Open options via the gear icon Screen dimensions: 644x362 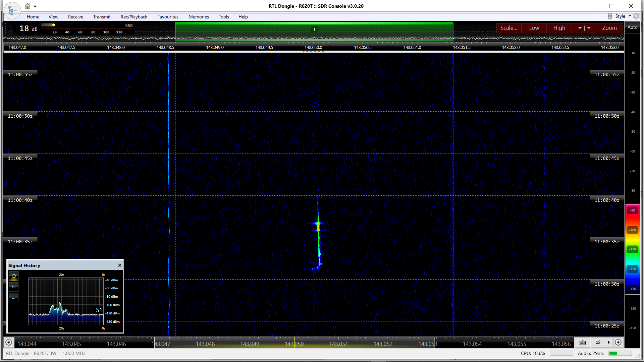(636, 16)
